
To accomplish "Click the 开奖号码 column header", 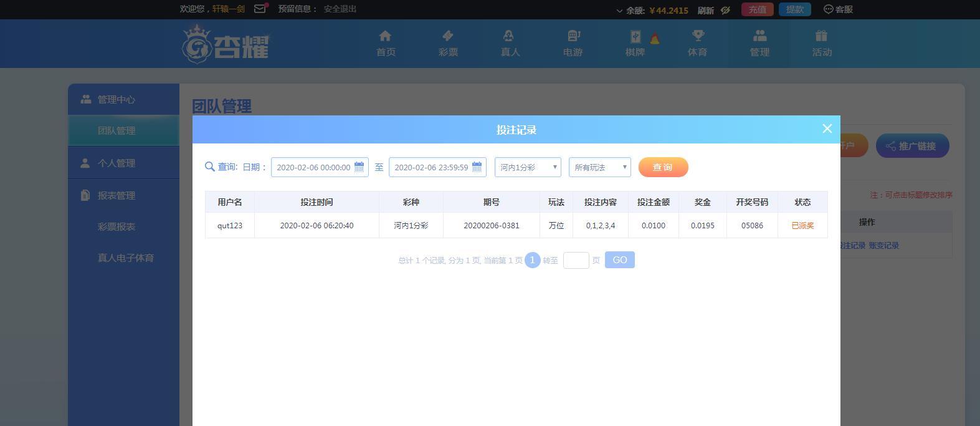I will [x=752, y=202].
